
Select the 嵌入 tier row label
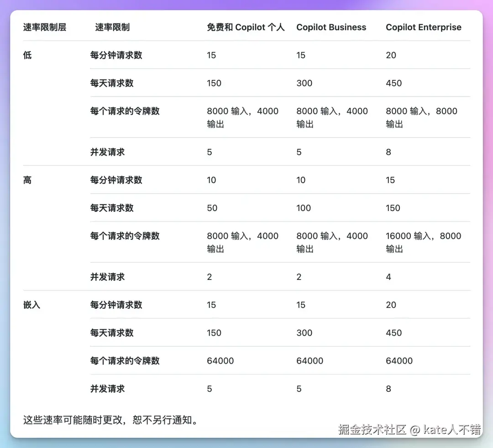(31, 305)
